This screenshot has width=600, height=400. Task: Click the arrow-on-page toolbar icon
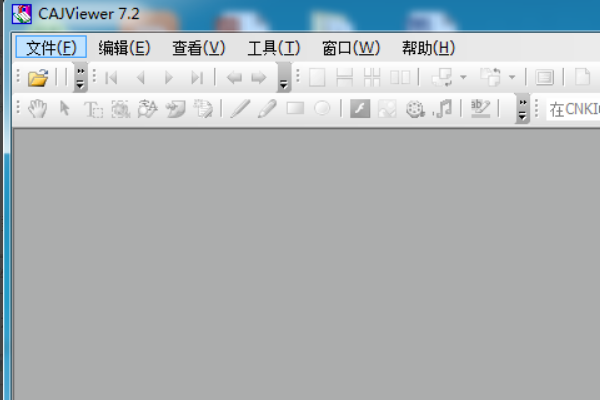pos(176,109)
